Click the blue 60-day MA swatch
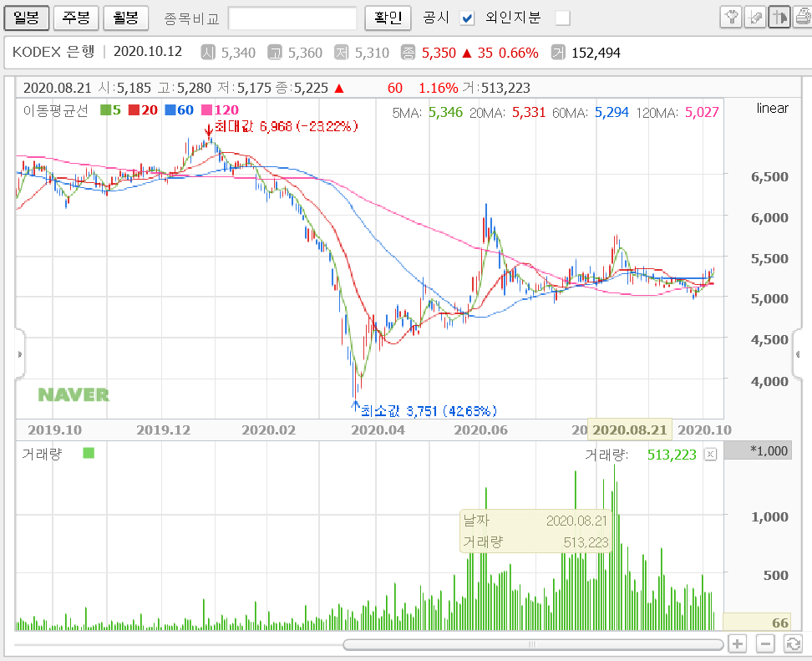 (x=170, y=109)
